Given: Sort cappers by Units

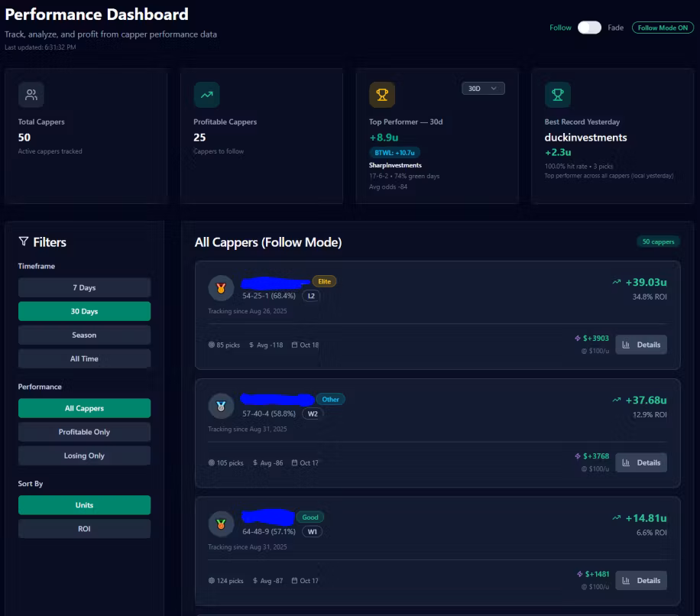Looking at the screenshot, I should click(84, 505).
